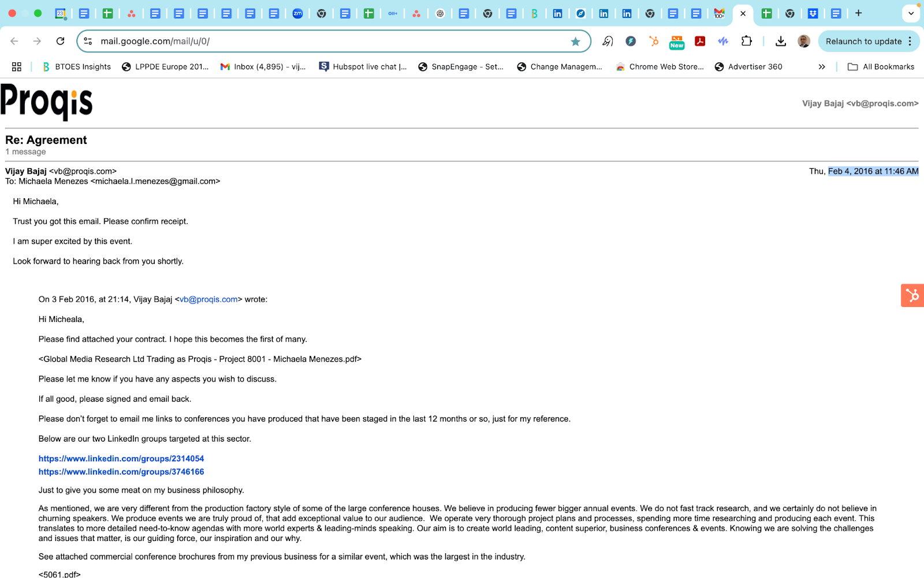Open the Adobe Acrobat extension
Viewport: 924px width, 578px height.
(700, 41)
